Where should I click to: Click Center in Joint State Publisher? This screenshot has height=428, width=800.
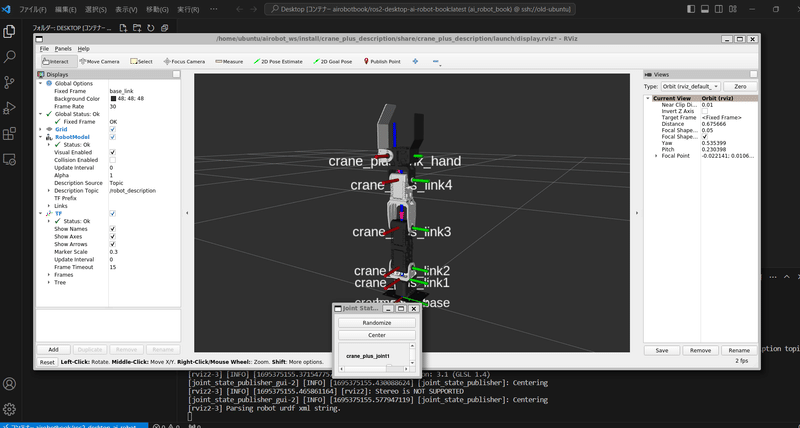[x=377, y=335]
